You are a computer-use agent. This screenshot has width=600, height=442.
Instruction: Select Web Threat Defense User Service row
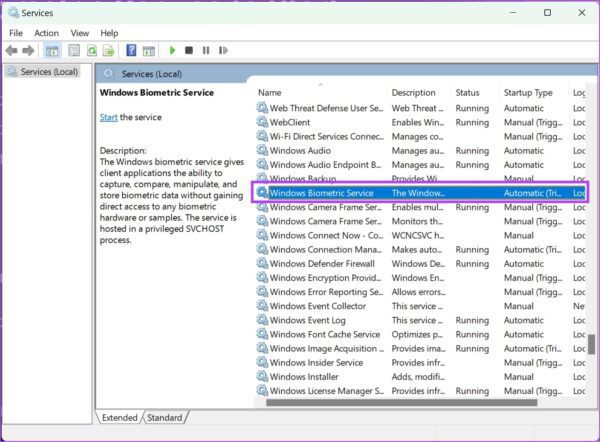[420, 108]
